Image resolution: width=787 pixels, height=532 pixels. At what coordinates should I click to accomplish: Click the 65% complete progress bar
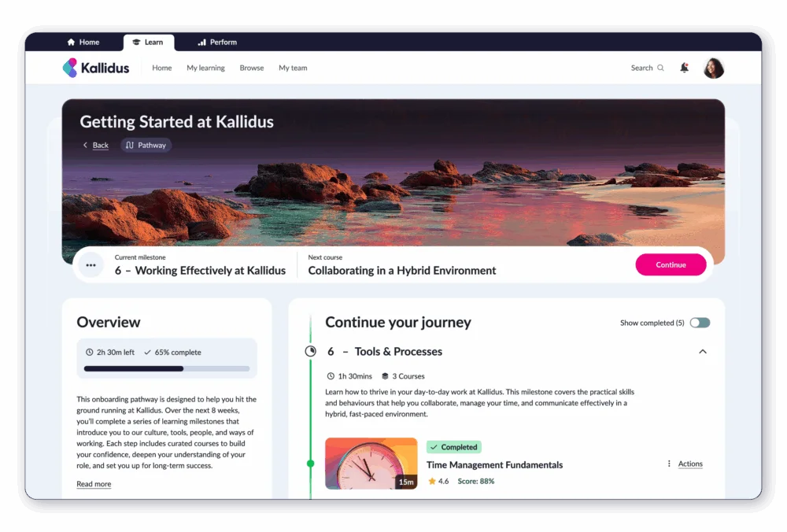pyautogui.click(x=167, y=368)
